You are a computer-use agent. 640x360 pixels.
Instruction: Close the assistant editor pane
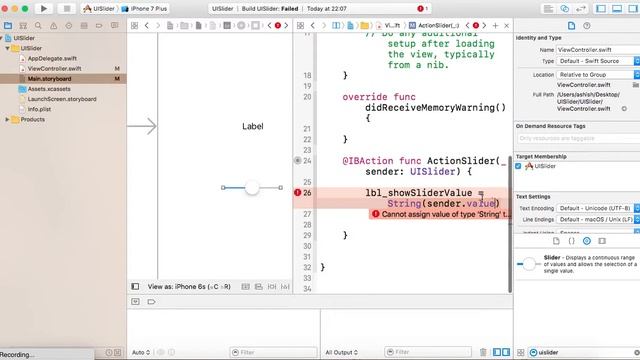point(507,25)
